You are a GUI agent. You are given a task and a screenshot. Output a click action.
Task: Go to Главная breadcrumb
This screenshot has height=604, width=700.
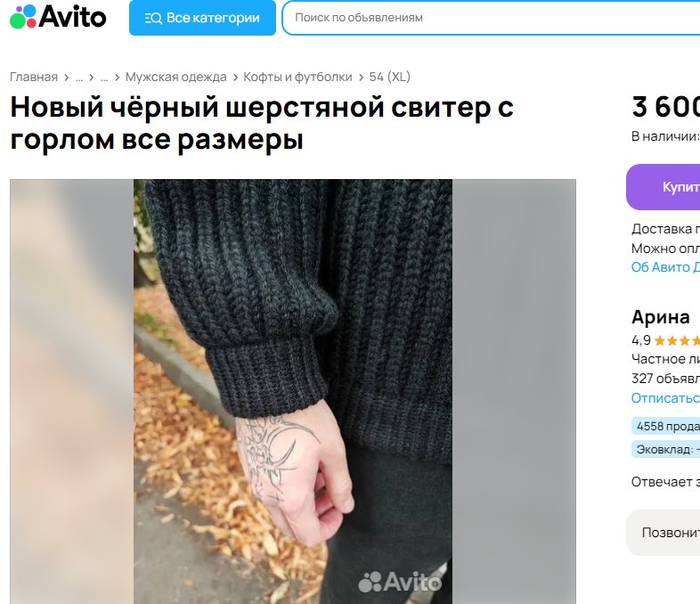click(x=34, y=77)
